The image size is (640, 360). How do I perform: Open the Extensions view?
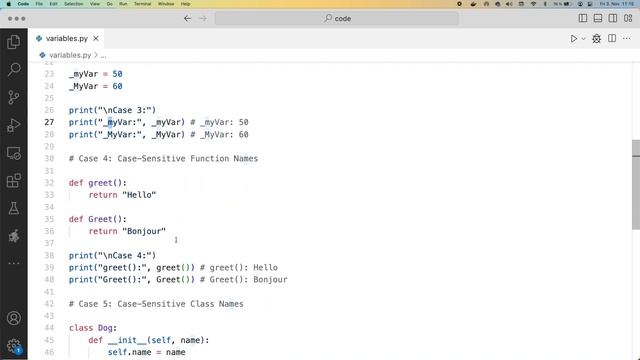pyautogui.click(x=13, y=180)
